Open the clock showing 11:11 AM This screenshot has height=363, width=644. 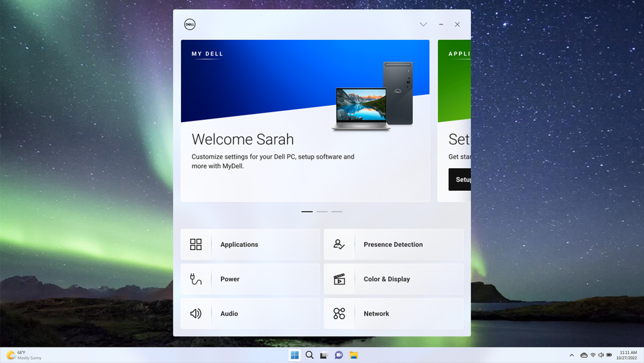[627, 355]
